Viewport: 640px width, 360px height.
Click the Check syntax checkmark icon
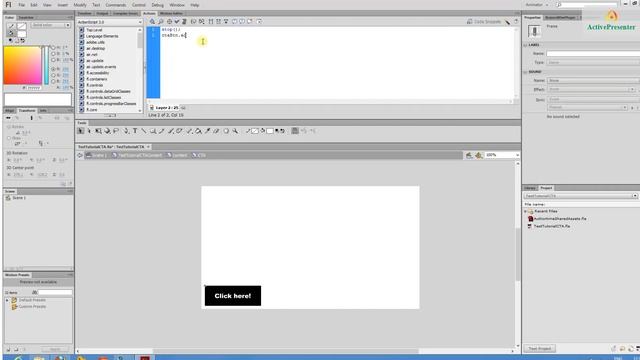pos(177,22)
